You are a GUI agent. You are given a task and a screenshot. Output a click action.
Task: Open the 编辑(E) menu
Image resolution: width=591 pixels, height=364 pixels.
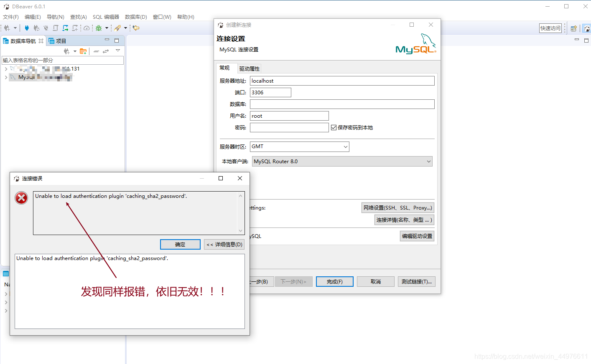(x=33, y=17)
